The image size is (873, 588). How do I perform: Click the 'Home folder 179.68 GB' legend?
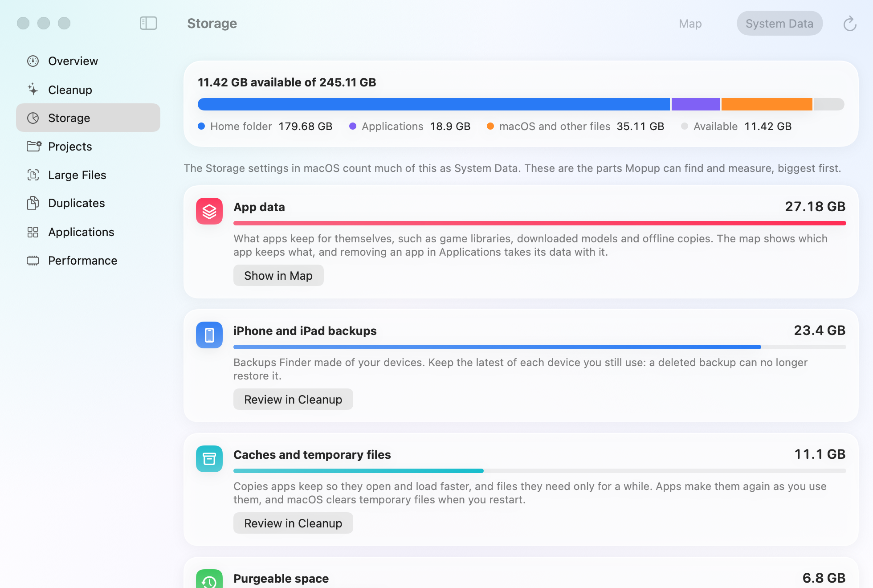[x=265, y=127]
